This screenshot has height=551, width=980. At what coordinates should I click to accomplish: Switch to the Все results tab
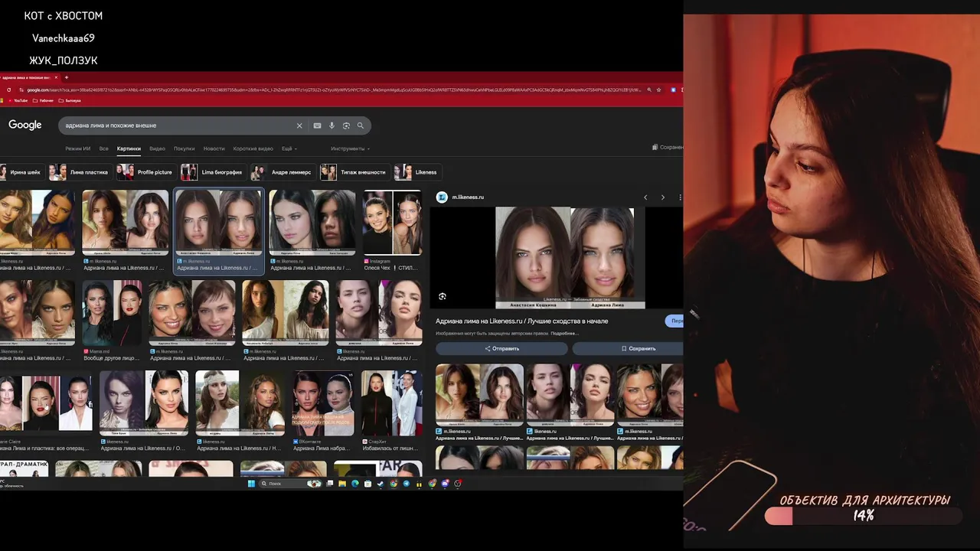point(104,148)
